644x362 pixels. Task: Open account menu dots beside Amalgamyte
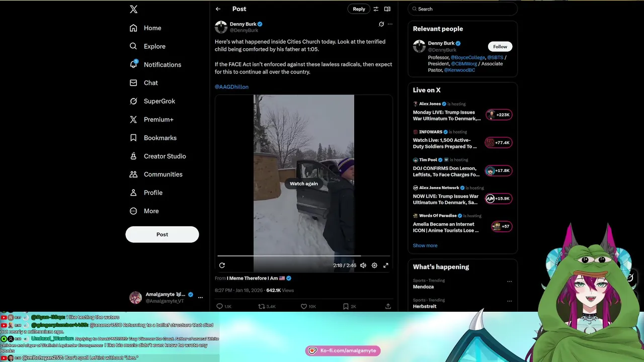pyautogui.click(x=200, y=298)
